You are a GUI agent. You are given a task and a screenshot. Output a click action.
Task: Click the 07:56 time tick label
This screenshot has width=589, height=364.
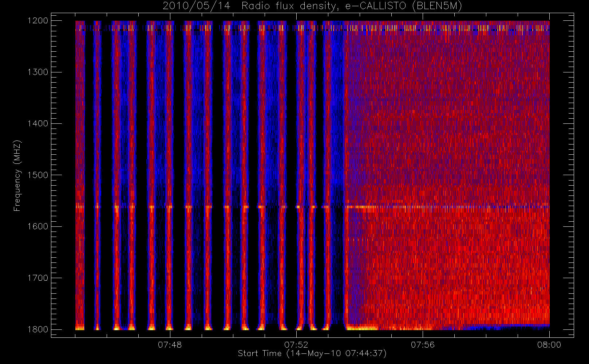click(x=423, y=345)
